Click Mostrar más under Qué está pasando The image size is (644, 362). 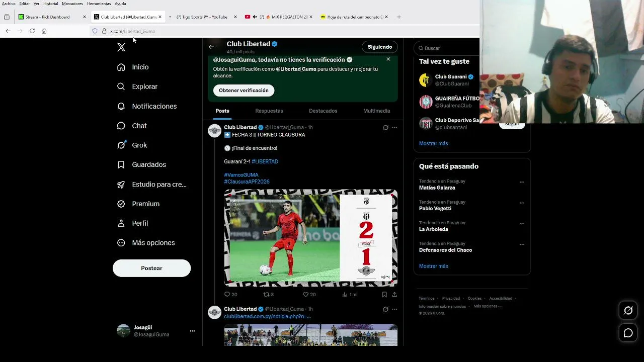click(x=434, y=266)
